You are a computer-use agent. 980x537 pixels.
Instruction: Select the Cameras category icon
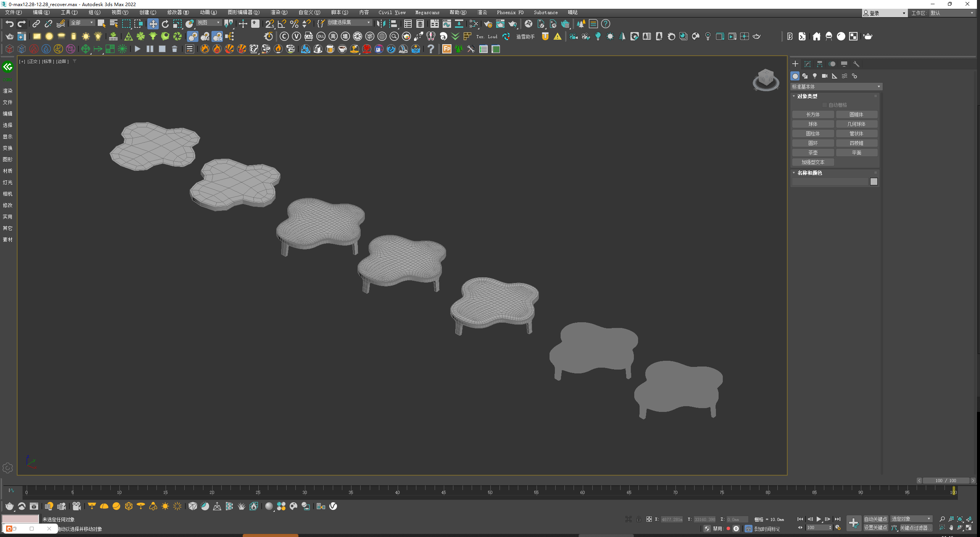tap(824, 76)
